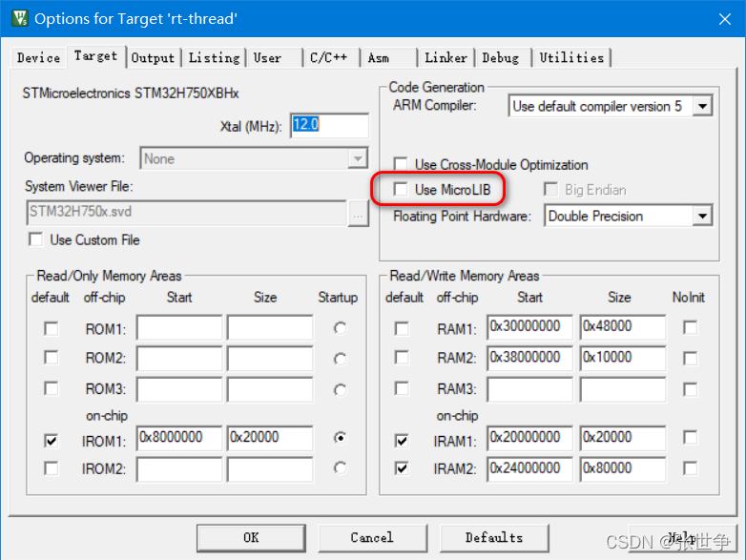Screen dimensions: 746x560
Task: Check the RAM3 default checkbox
Action: click(402, 388)
